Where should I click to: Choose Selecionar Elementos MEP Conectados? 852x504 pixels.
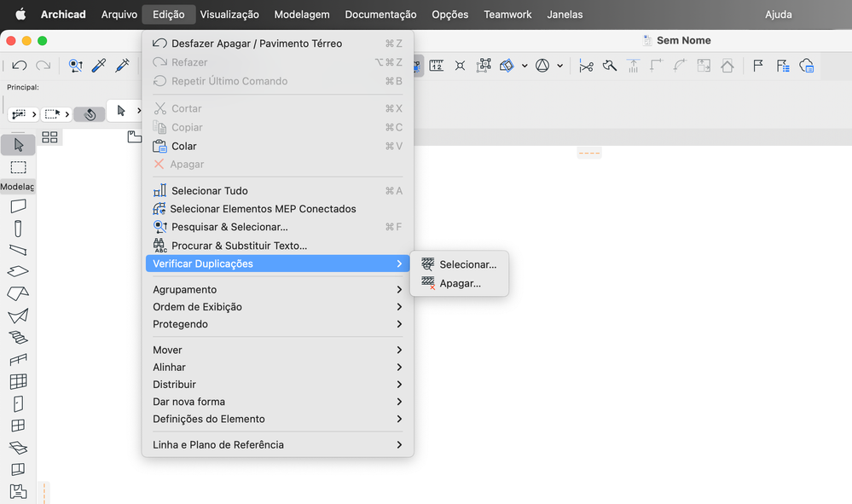[x=278, y=209]
